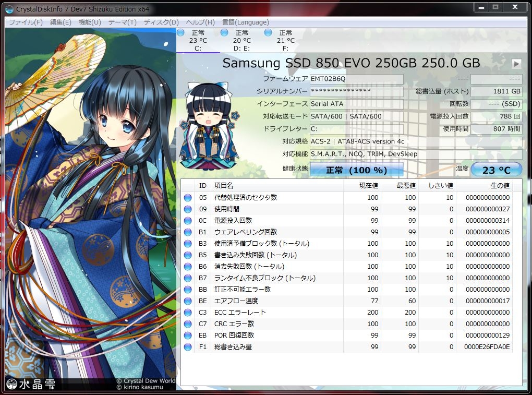Click status orb for attribute B7
This screenshot has width=532, height=395.
[x=188, y=278]
